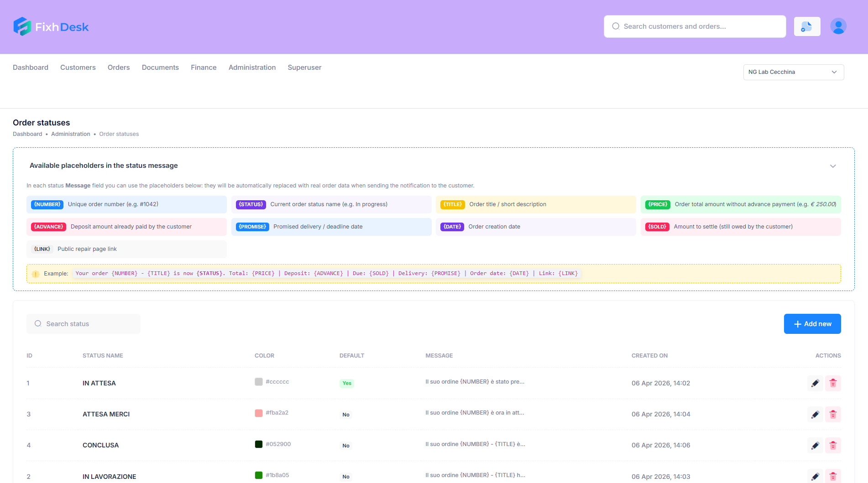Click the {SOLD} placeholder badge
Image resolution: width=868 pixels, height=483 pixels.
657,227
